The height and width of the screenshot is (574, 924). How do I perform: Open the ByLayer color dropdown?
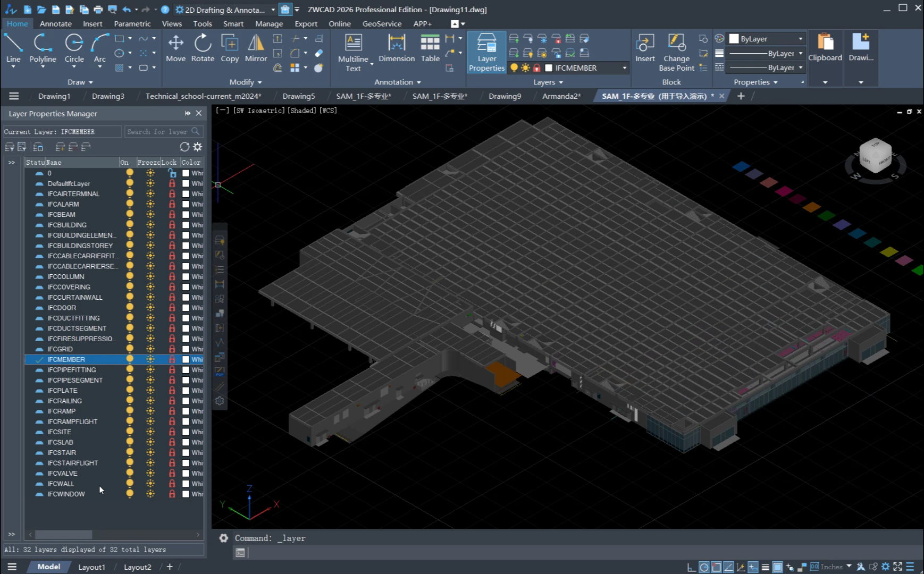[800, 39]
